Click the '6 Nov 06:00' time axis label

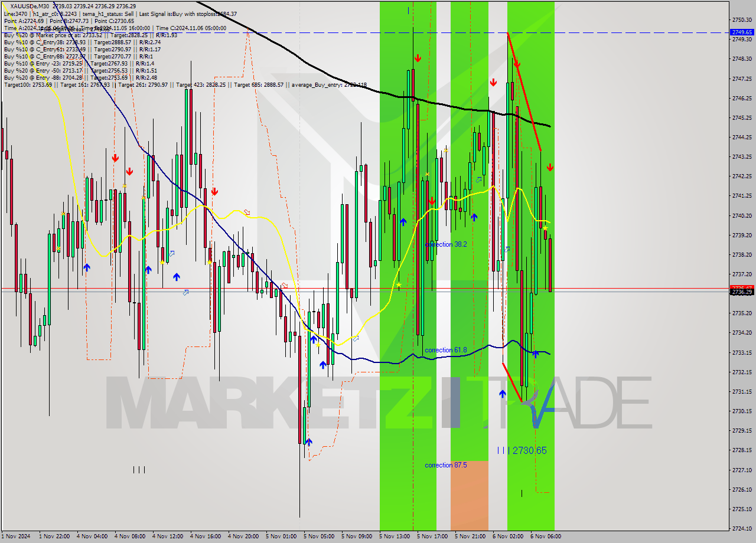click(x=546, y=537)
